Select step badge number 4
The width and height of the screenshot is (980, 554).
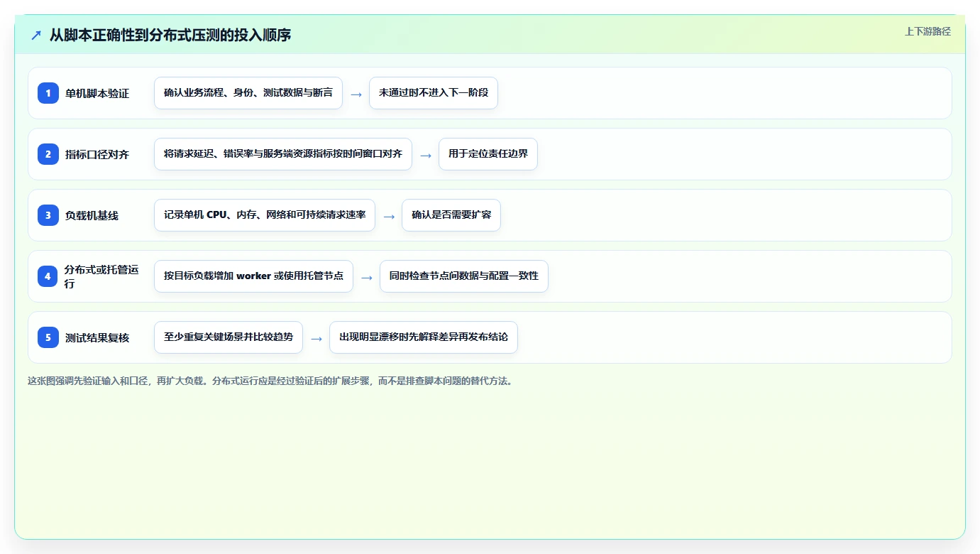click(x=48, y=276)
